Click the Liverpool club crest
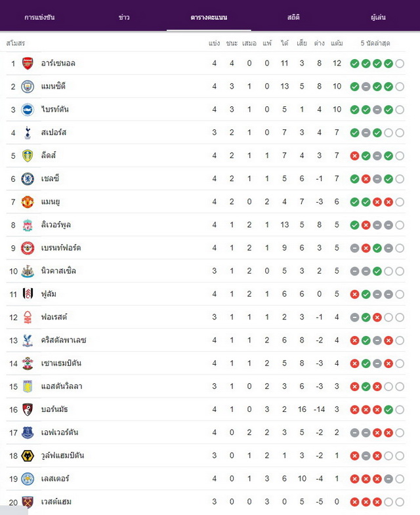The image size is (420, 515). coord(28,225)
